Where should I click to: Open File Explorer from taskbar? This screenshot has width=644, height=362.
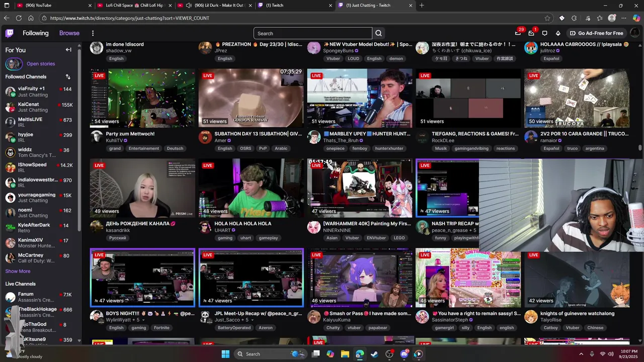[345, 354]
